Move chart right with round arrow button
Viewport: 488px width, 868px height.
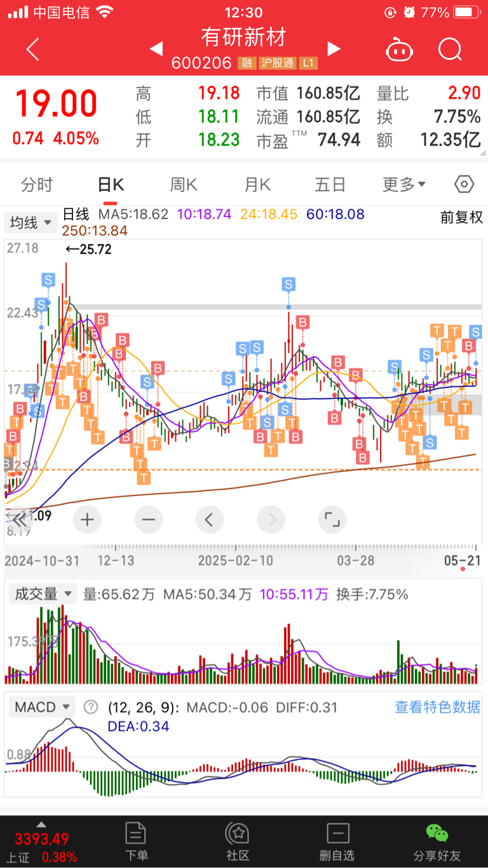coord(271,520)
